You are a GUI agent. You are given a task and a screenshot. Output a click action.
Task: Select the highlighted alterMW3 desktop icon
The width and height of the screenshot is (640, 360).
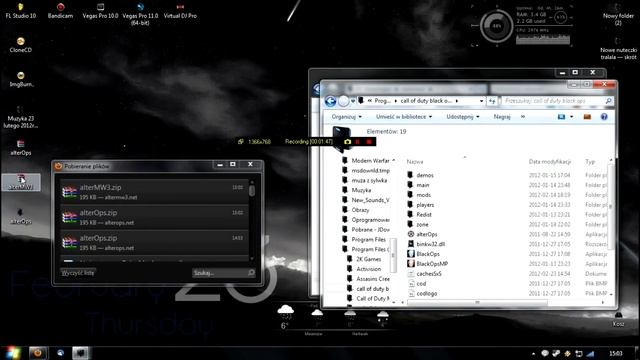point(21,182)
